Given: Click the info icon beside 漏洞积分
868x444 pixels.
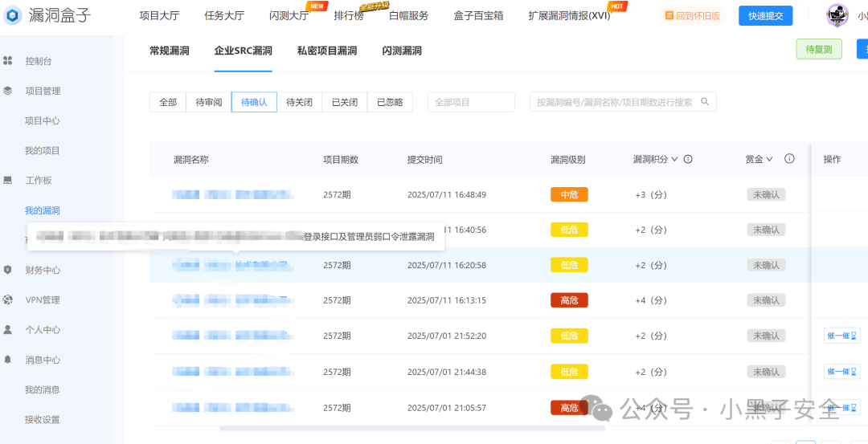Looking at the screenshot, I should point(688,159).
